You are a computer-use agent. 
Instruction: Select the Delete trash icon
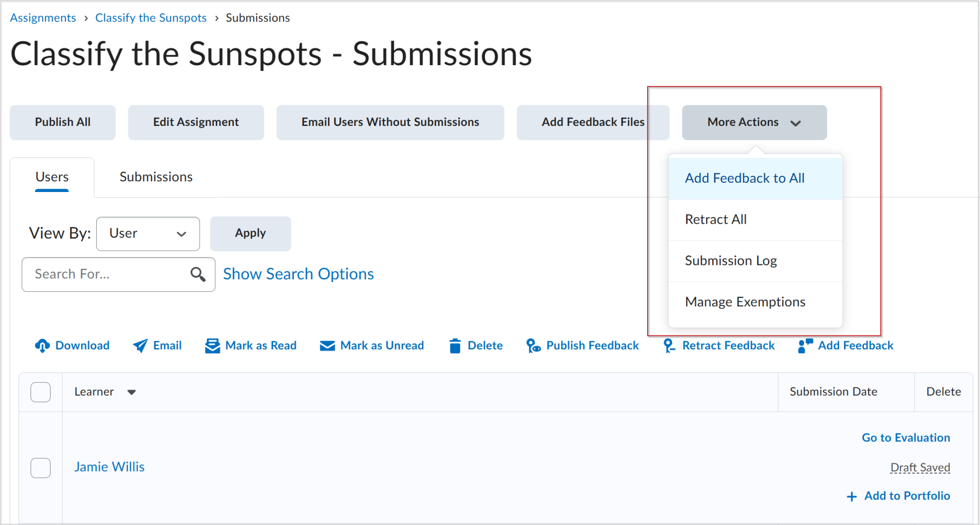(x=455, y=346)
